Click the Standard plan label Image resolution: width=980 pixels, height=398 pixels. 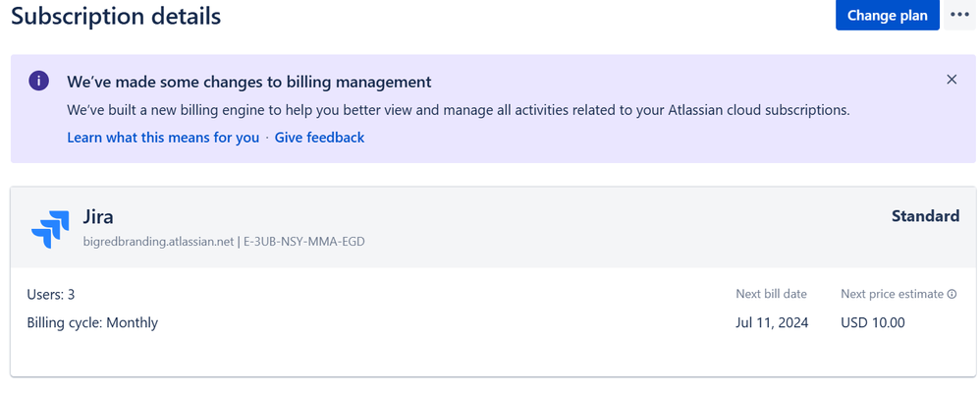925,216
